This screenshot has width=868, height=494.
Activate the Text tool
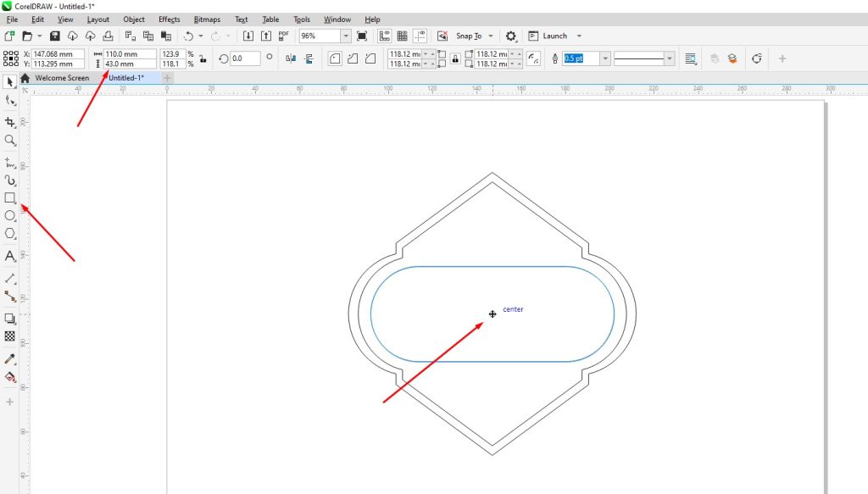tap(10, 256)
